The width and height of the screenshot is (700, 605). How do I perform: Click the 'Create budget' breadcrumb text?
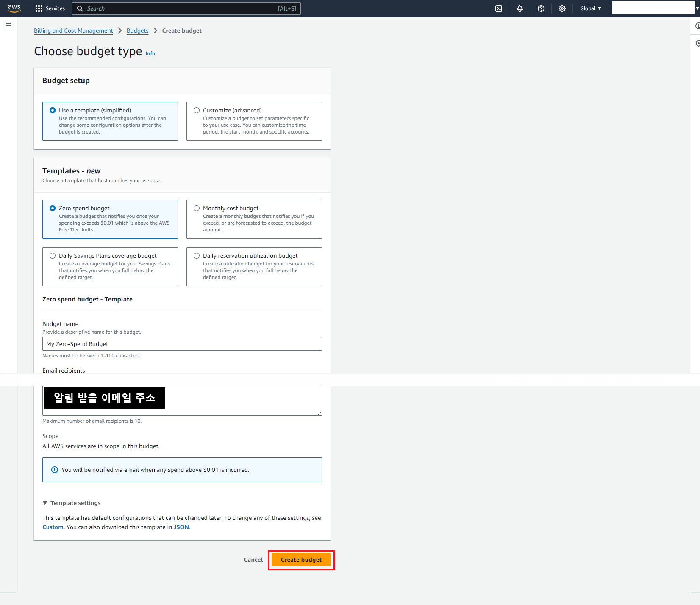[x=182, y=31]
